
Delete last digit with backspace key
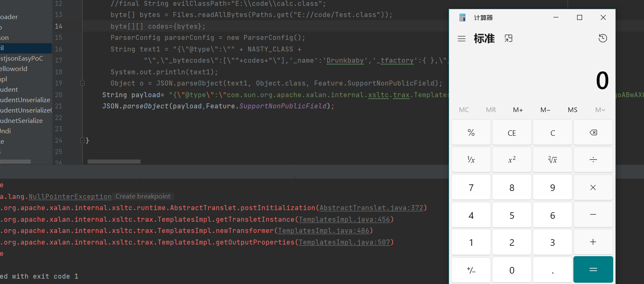coord(593,132)
